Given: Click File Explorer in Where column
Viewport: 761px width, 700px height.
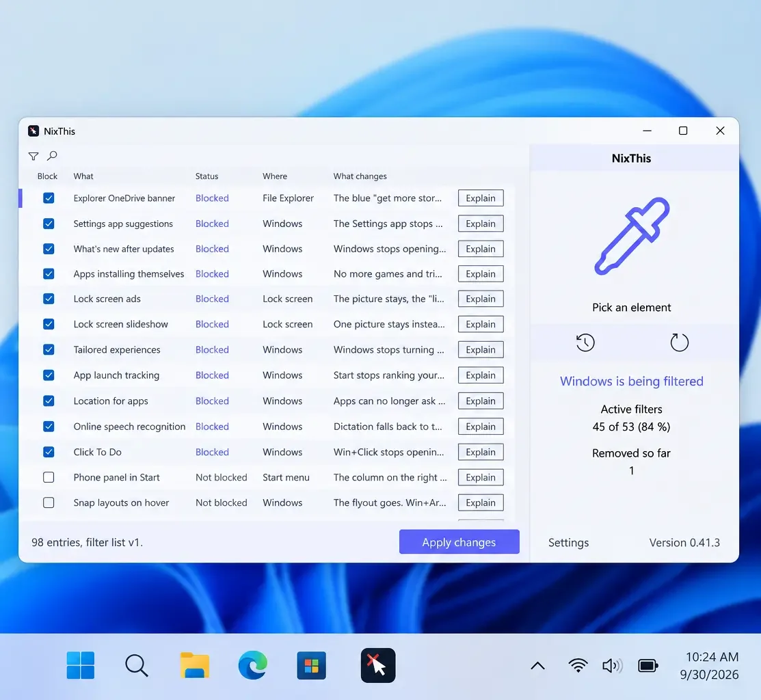Looking at the screenshot, I should 289,198.
